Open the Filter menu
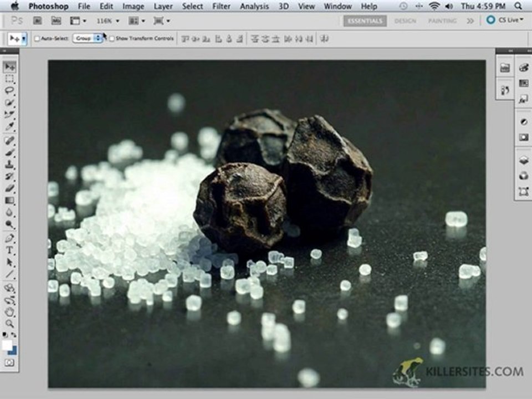Viewport: 532px width, 399px height. click(x=221, y=6)
